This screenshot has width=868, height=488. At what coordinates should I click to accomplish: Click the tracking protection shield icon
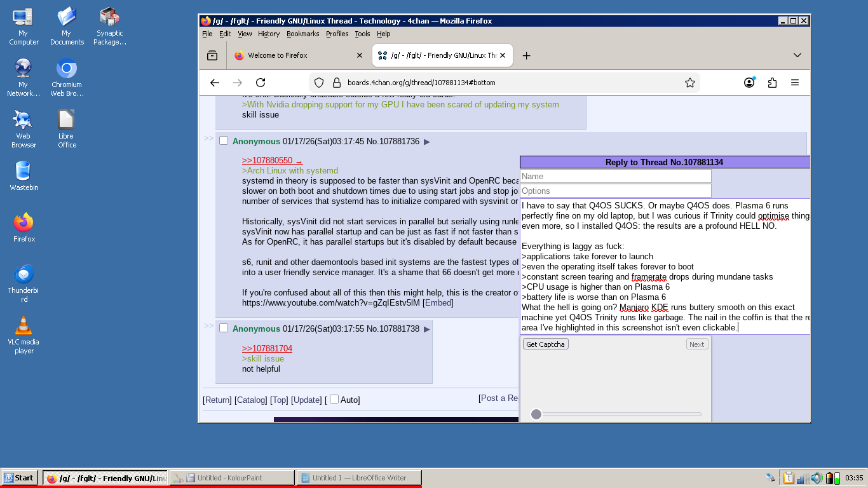click(x=320, y=83)
